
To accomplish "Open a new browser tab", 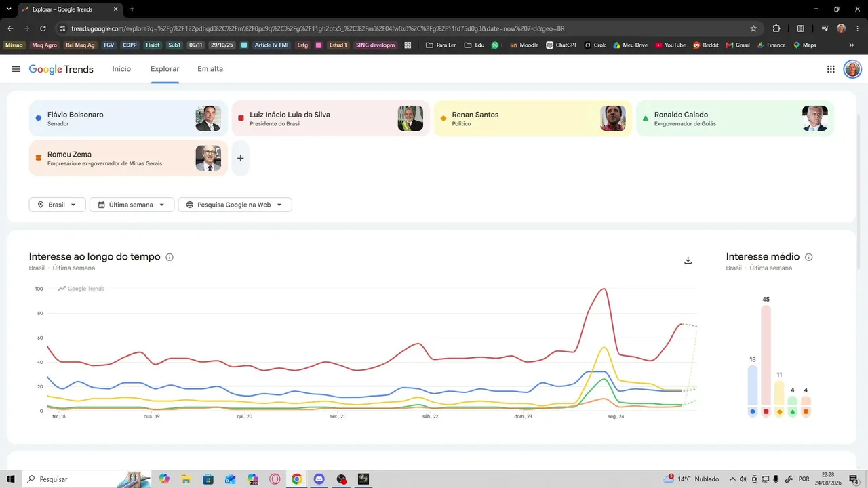I will (132, 9).
